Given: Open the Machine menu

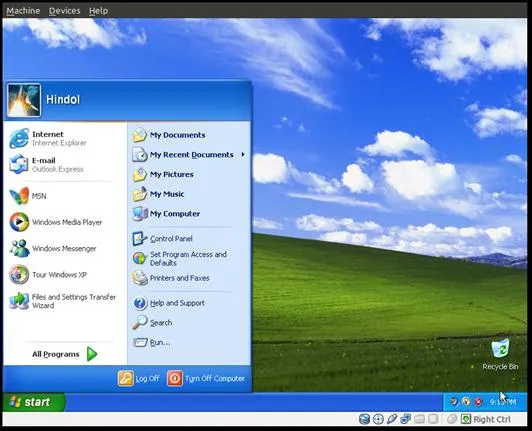Looking at the screenshot, I should click(x=23, y=11).
